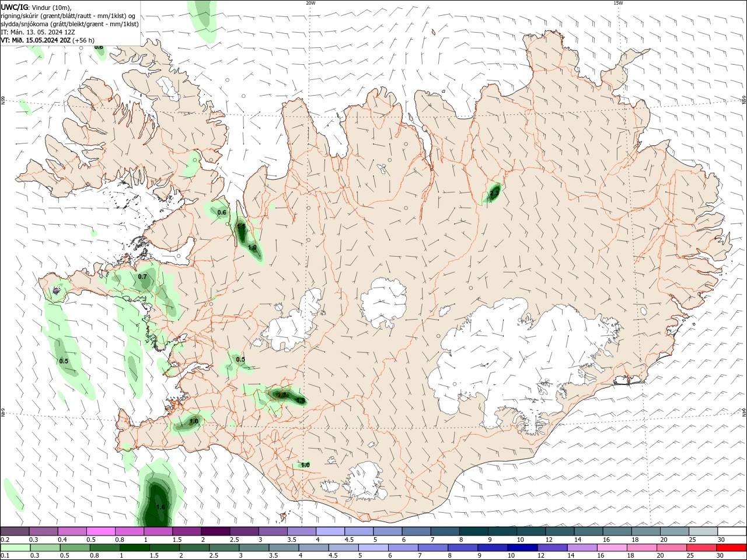
Task: Click the '64N' latitude label on right edge
Action: coord(744,412)
